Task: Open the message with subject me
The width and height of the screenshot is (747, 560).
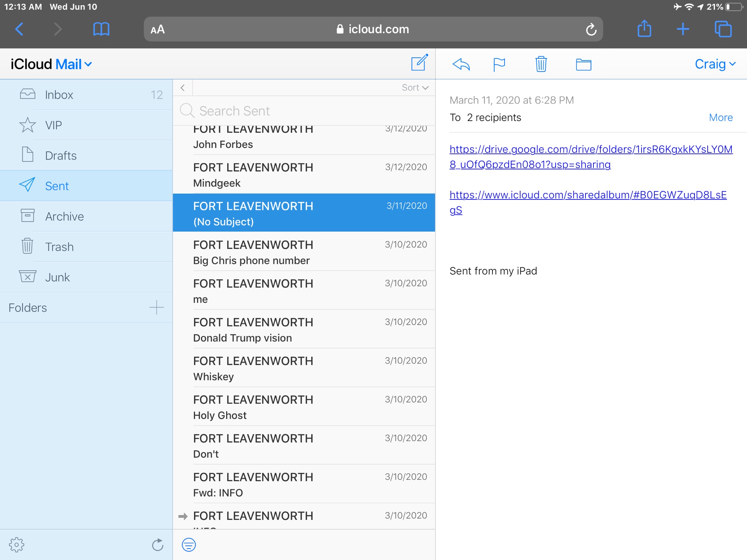Action: [304, 291]
